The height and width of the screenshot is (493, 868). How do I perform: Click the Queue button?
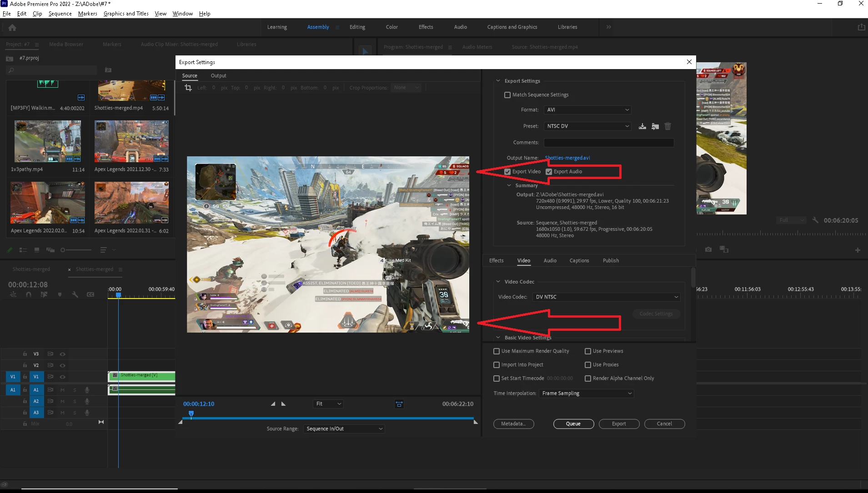[573, 424]
